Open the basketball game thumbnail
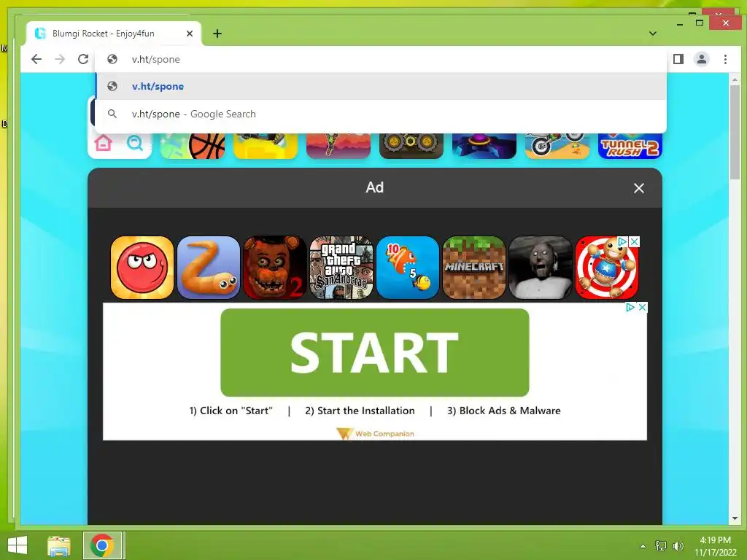747x560 pixels. click(193, 146)
